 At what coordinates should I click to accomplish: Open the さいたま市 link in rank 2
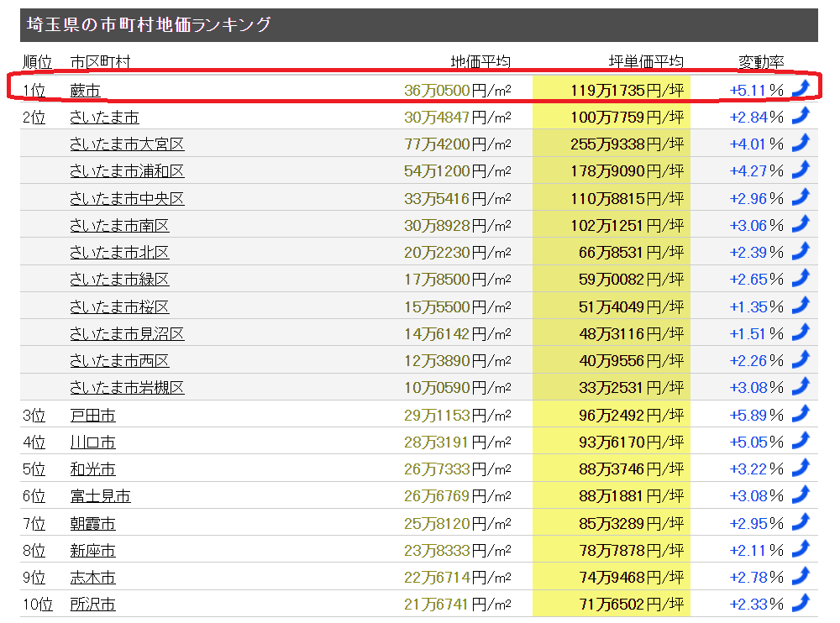104,118
